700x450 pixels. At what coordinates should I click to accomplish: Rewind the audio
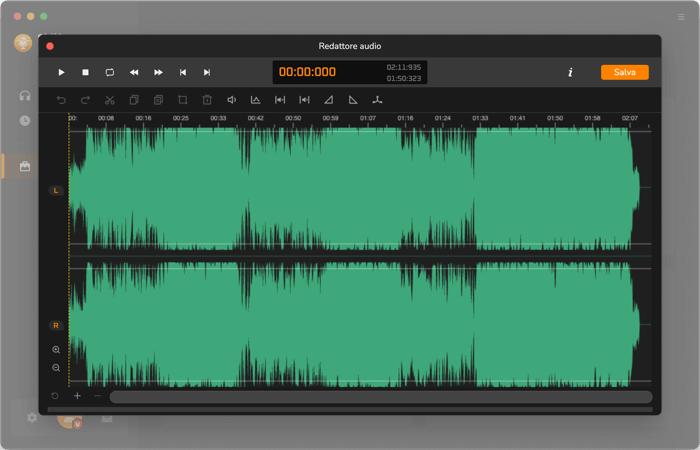click(x=134, y=72)
